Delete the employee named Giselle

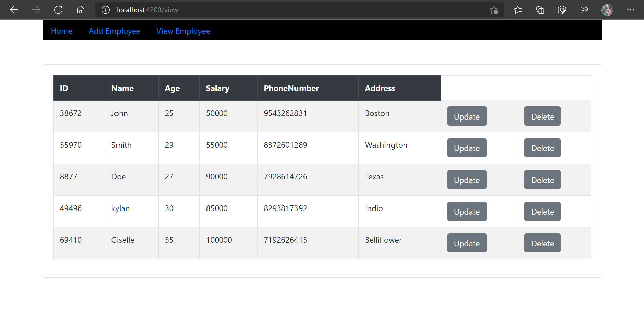(542, 243)
